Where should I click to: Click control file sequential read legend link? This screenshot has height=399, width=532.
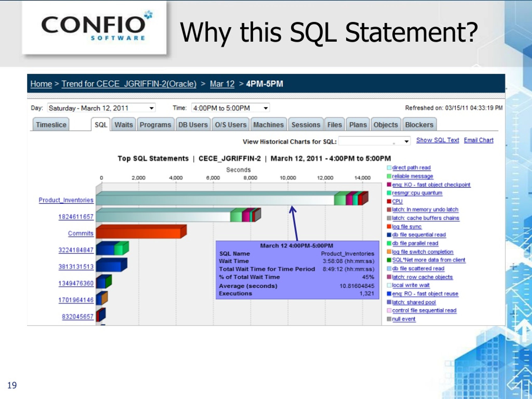(424, 310)
